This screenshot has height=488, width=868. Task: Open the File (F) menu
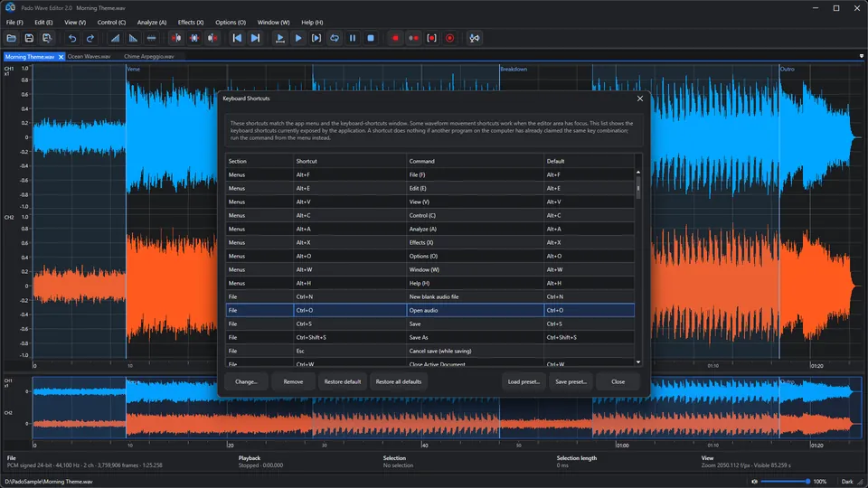(14, 22)
